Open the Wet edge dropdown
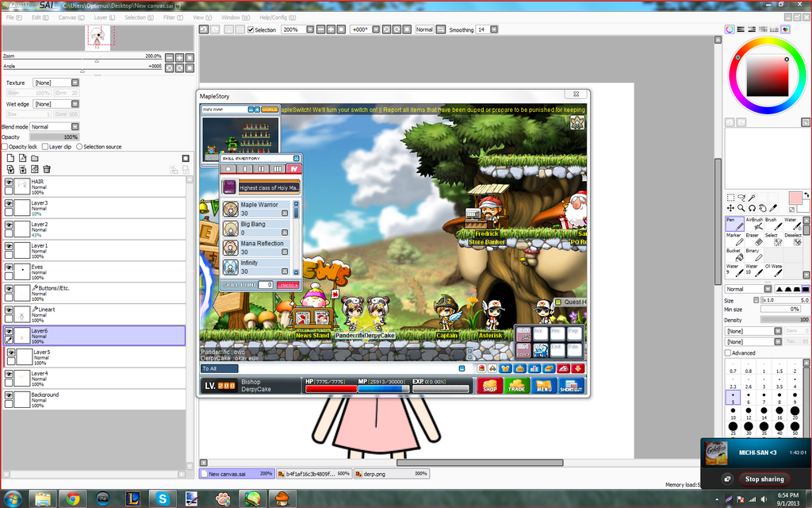 coord(56,104)
